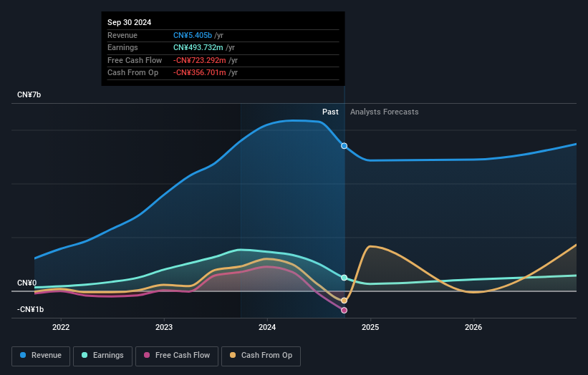The height and width of the screenshot is (375, 588).
Task: Click the orange Cash From Op data marker
Action: click(344, 301)
